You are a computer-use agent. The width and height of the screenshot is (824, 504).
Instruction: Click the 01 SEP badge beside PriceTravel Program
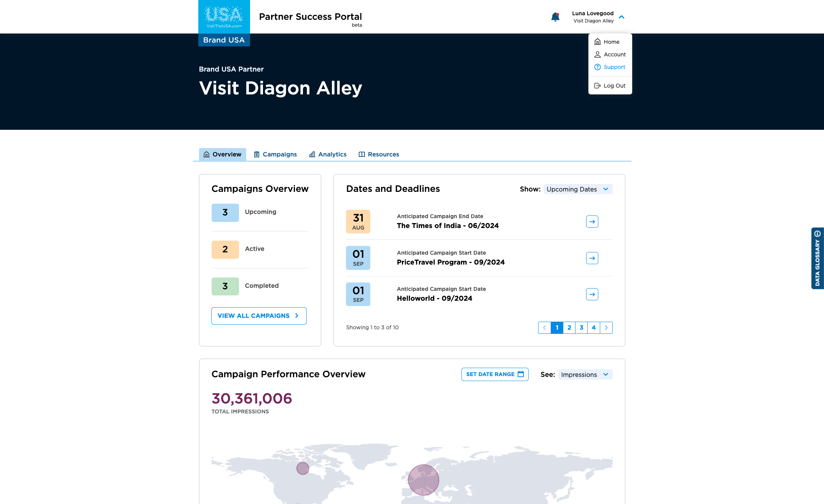click(x=358, y=258)
